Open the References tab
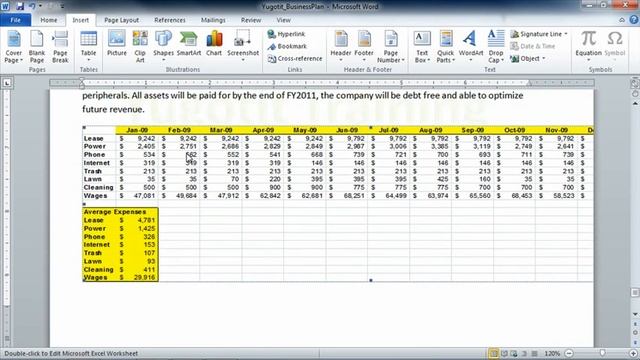Viewport: 640px width, 360px height. (170, 20)
